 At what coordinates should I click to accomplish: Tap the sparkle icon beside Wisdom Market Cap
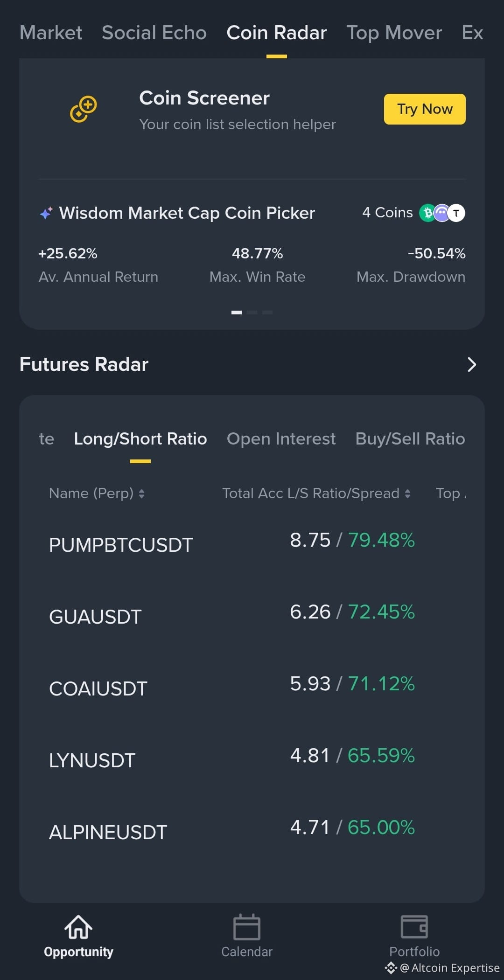click(46, 213)
